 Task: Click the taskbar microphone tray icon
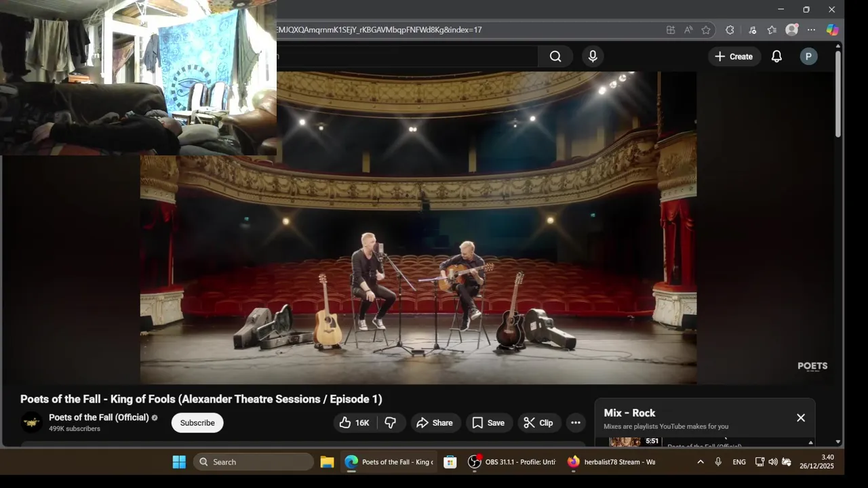[x=718, y=462]
